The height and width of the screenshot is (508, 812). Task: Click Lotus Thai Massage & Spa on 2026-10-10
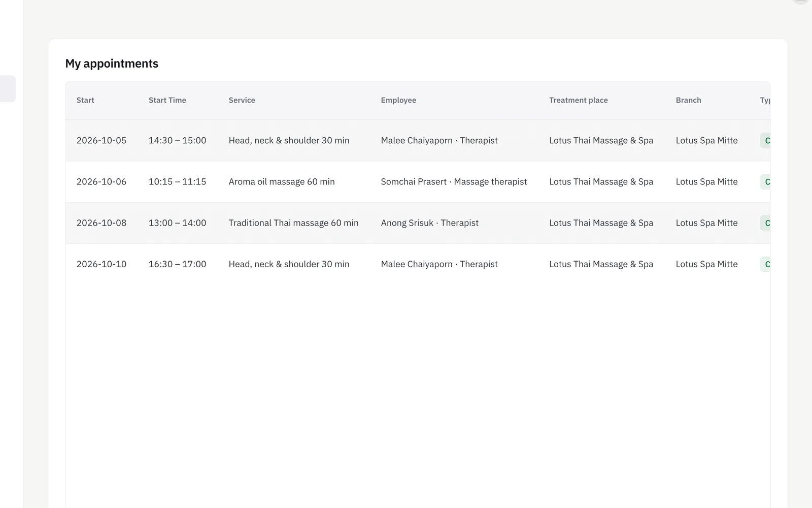point(601,264)
